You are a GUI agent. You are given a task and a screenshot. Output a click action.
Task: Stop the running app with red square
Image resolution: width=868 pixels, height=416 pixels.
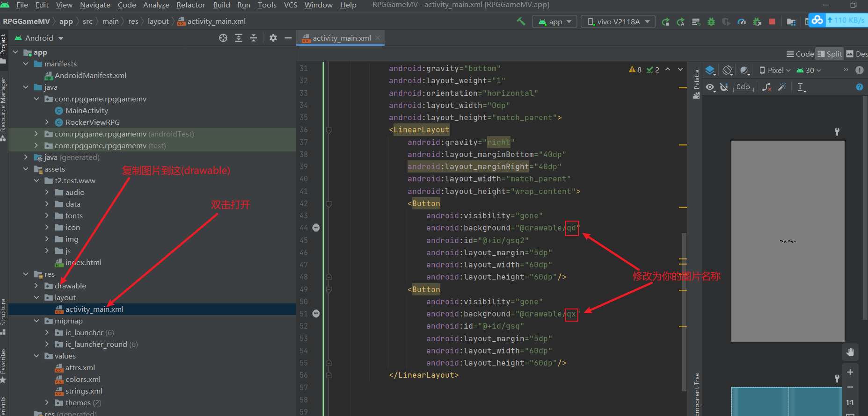coord(772,22)
